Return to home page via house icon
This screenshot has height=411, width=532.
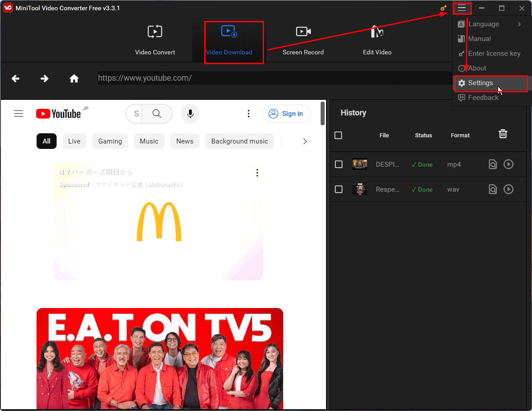click(x=74, y=78)
